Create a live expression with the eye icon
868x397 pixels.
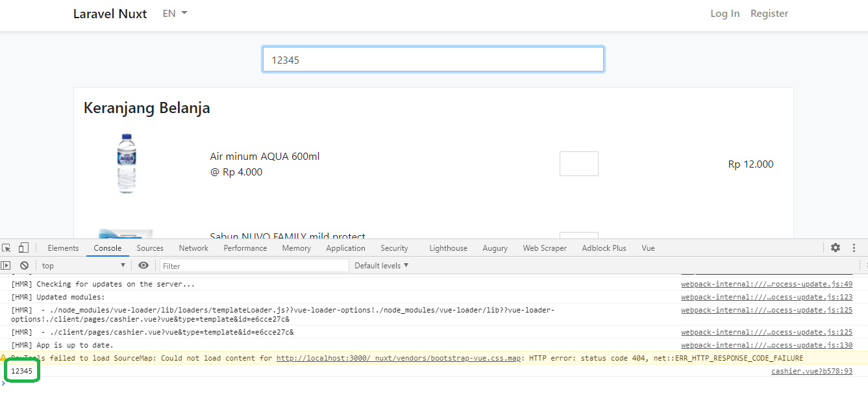pos(143,265)
